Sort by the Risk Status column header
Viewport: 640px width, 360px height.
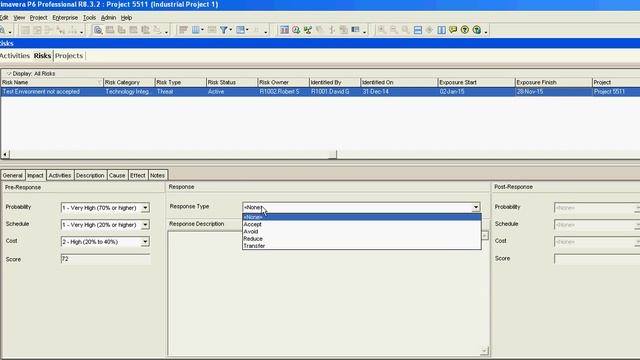[232, 82]
